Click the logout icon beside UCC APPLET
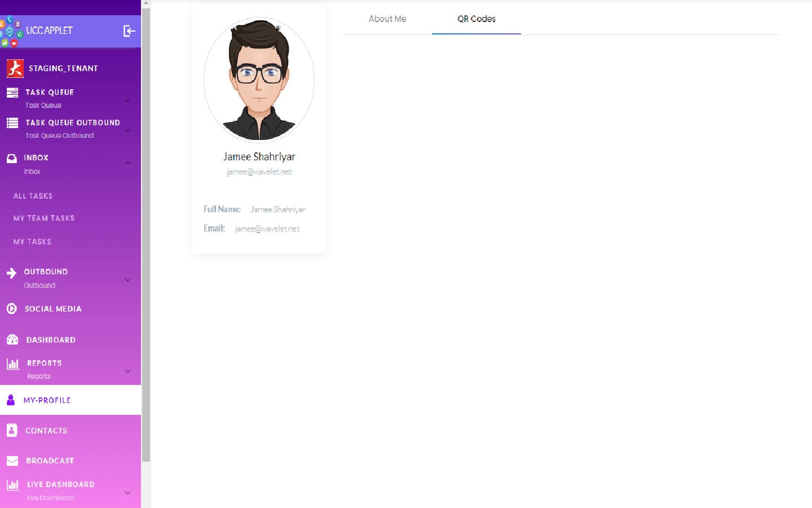 click(x=129, y=31)
